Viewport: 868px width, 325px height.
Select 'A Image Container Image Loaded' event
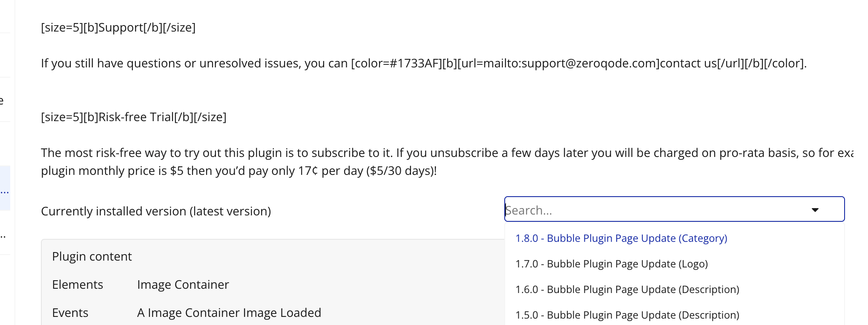229,313
